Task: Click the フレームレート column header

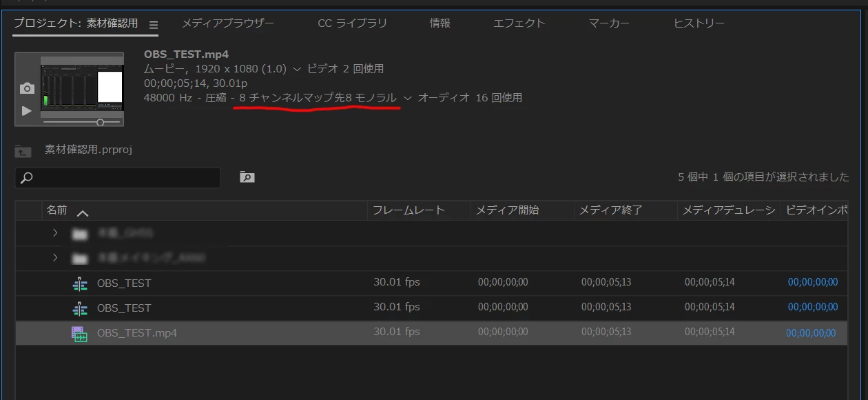Action: pyautogui.click(x=409, y=210)
